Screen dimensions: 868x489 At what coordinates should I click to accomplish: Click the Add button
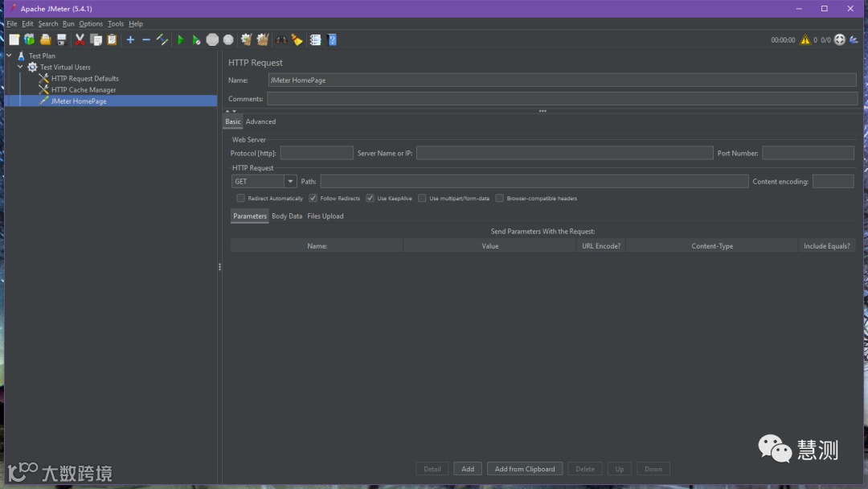coord(468,469)
